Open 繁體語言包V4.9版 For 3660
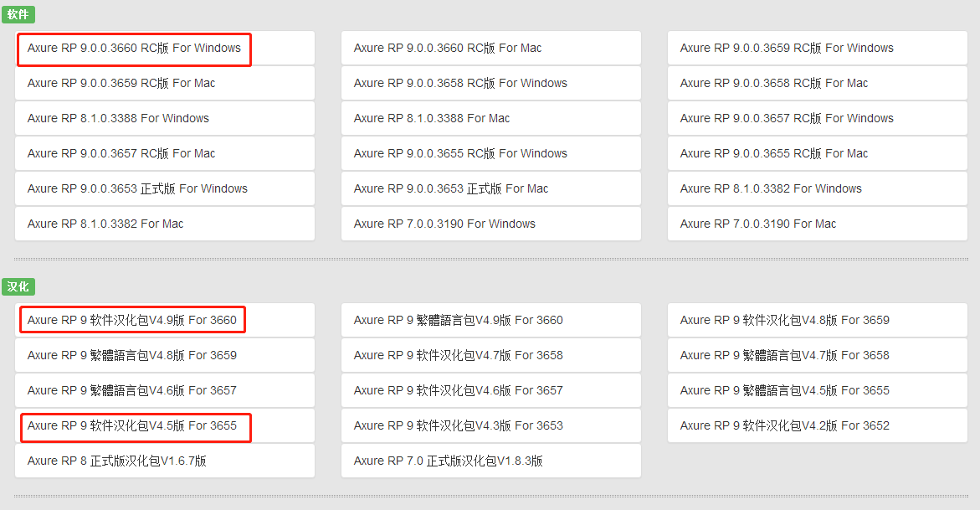The width and height of the screenshot is (980, 510). click(x=490, y=321)
